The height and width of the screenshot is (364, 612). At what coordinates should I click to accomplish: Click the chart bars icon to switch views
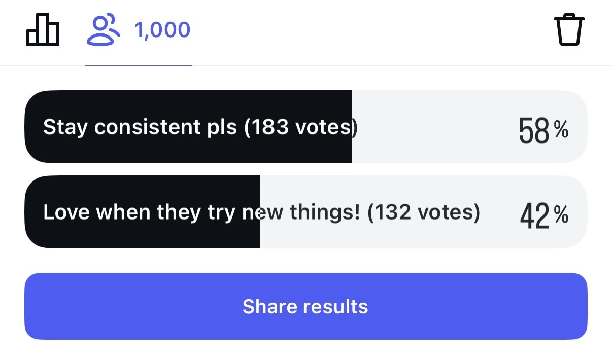click(43, 29)
